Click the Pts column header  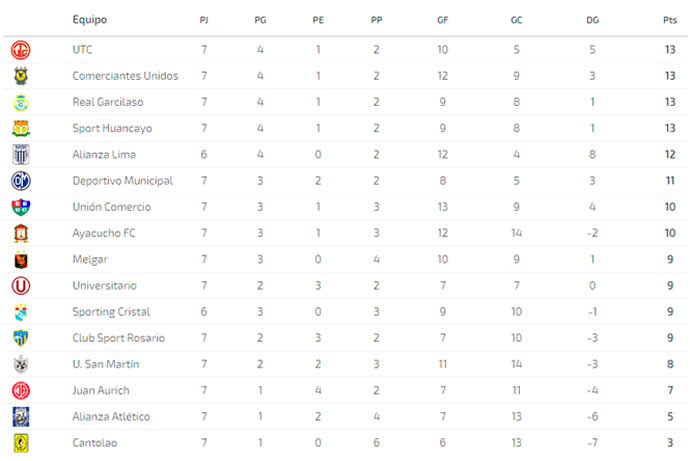(x=670, y=20)
